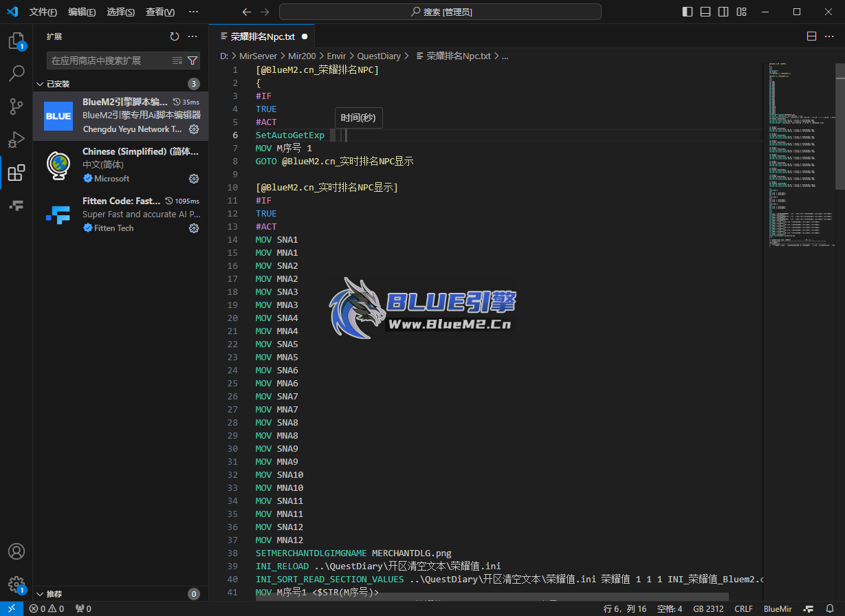Open editor more actions menu
Screen dimensions: 845x616
[830, 36]
